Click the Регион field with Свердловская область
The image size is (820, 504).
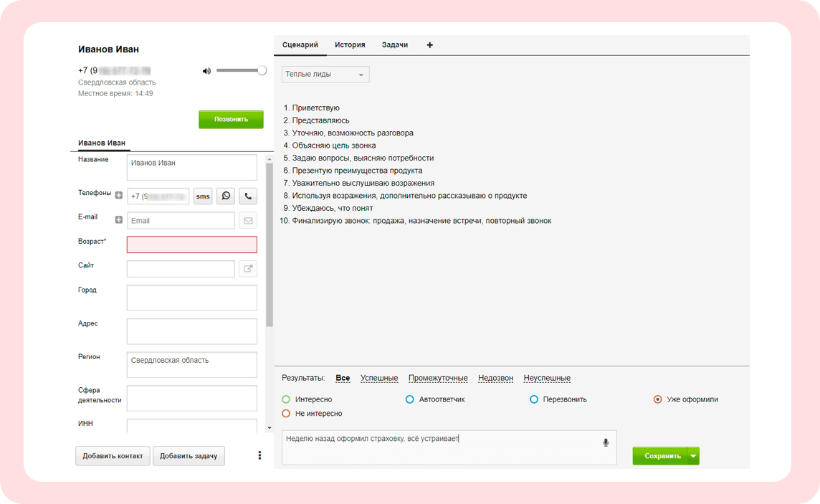(x=192, y=365)
